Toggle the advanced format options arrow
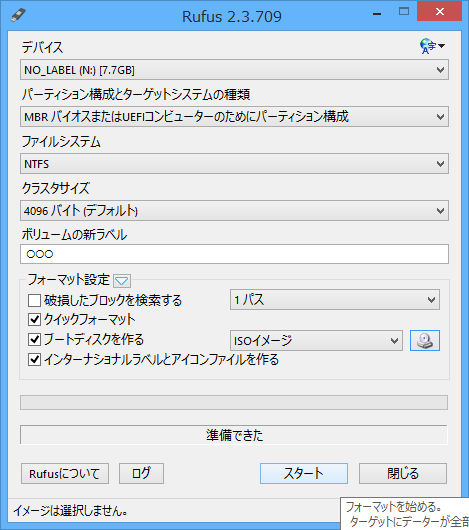 (122, 281)
